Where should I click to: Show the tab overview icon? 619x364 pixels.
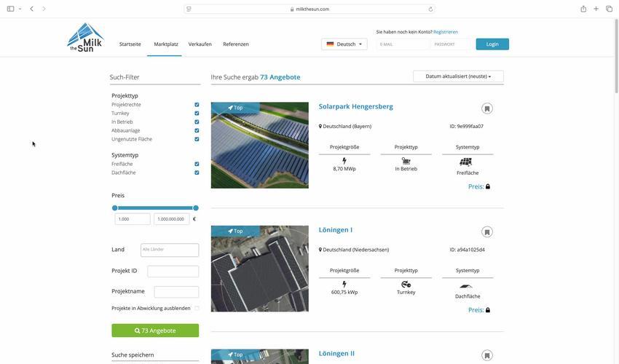click(609, 9)
